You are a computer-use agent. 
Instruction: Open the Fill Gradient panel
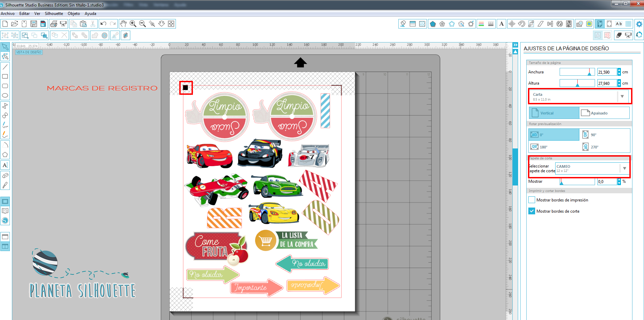(x=413, y=24)
